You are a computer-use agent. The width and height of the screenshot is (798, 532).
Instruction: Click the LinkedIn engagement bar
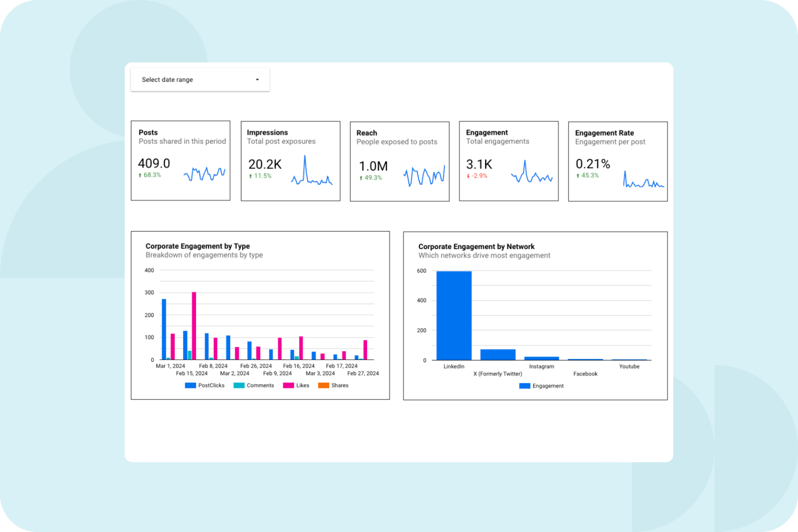454,316
